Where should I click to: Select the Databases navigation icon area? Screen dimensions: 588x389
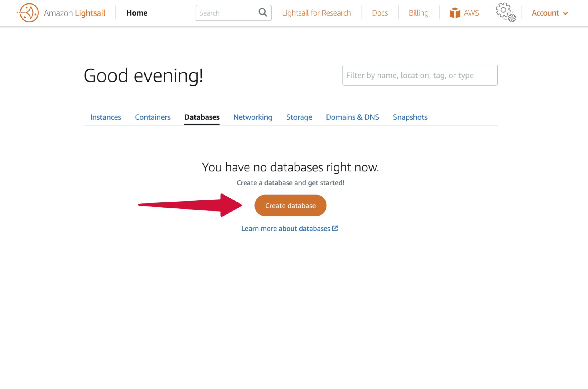tap(202, 117)
